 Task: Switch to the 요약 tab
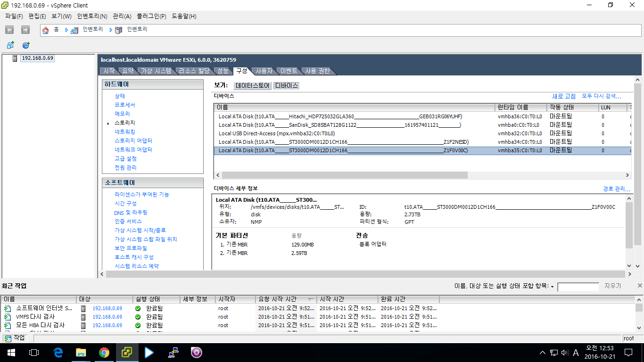pyautogui.click(x=128, y=71)
